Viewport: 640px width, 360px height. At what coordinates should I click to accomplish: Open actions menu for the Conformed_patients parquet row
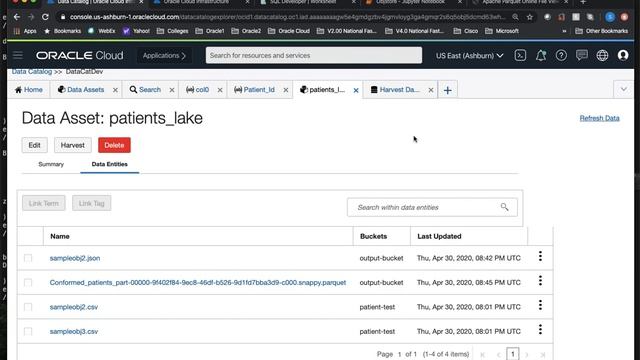coord(540,281)
